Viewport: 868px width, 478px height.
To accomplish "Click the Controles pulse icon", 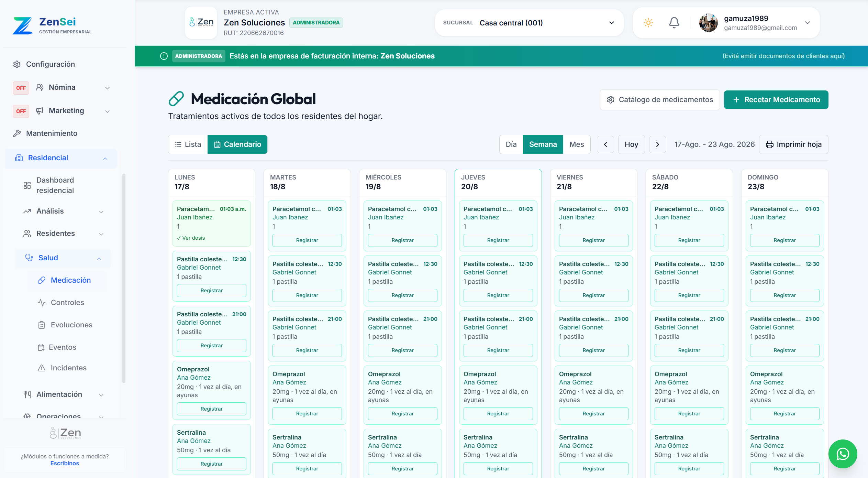I will 42,303.
